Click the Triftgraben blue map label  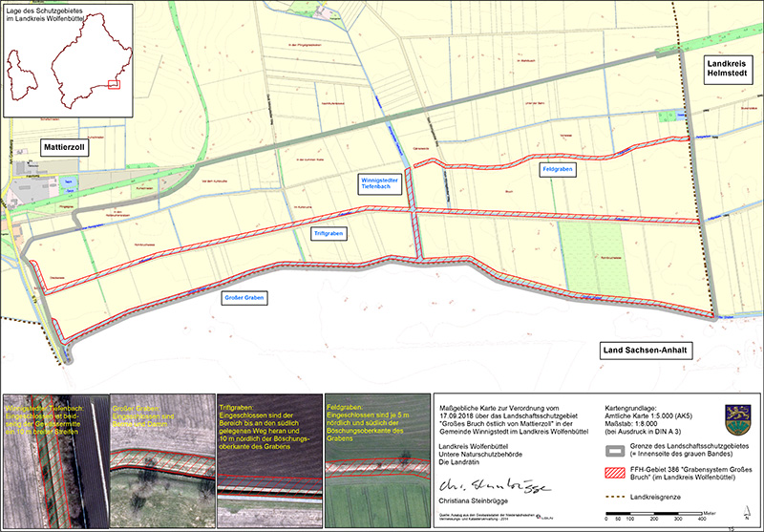pyautogui.click(x=329, y=233)
